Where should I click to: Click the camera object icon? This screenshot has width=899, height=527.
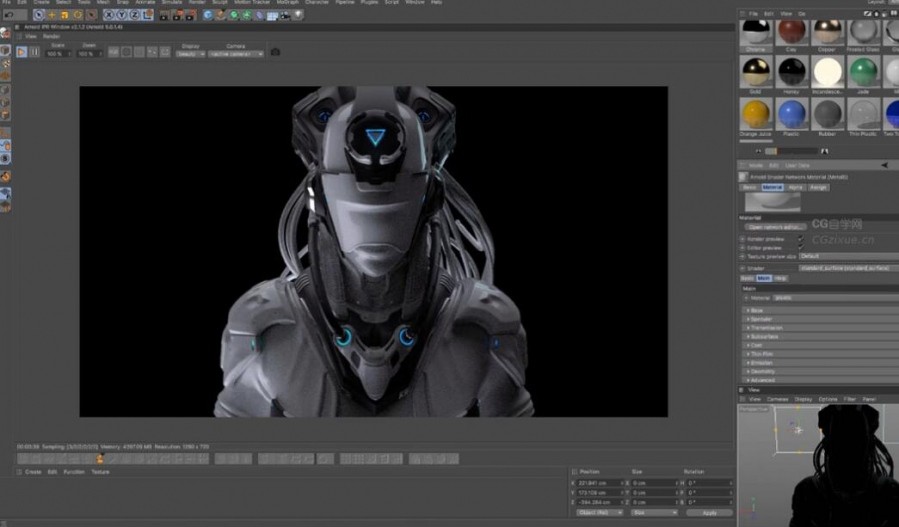click(286, 15)
